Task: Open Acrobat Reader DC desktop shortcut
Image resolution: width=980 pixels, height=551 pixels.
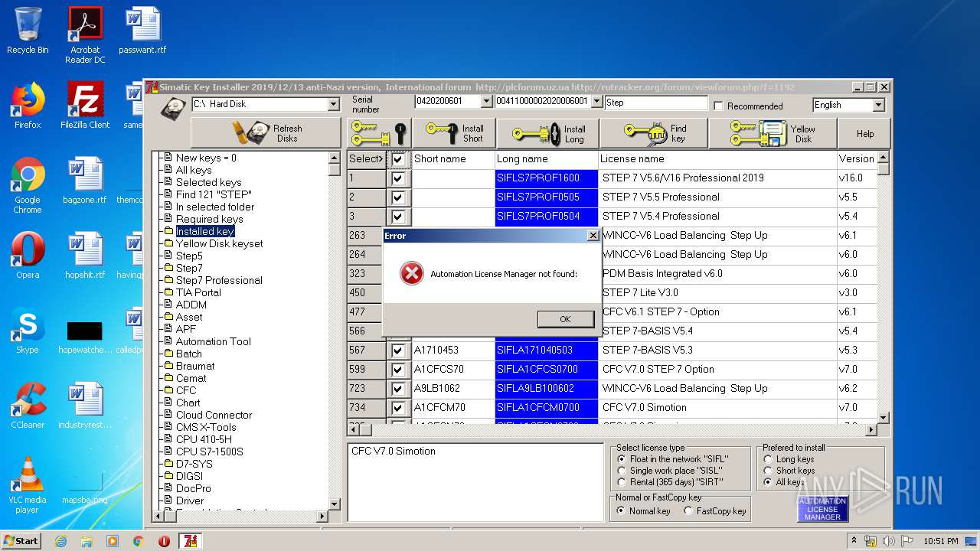Action: (x=85, y=35)
